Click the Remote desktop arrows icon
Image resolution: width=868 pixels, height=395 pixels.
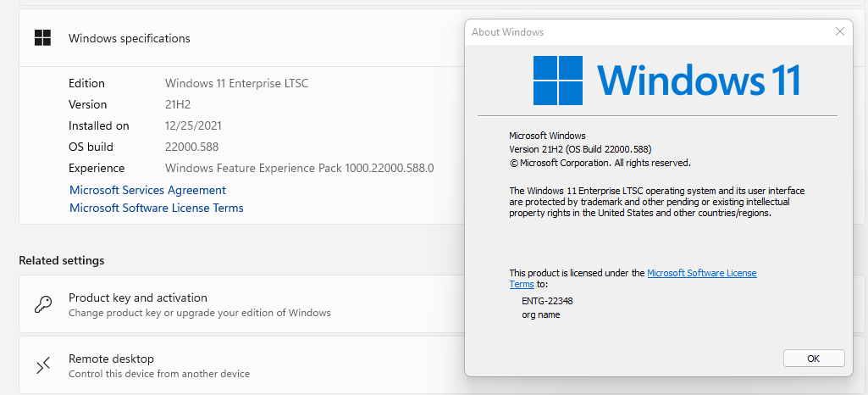coord(42,365)
